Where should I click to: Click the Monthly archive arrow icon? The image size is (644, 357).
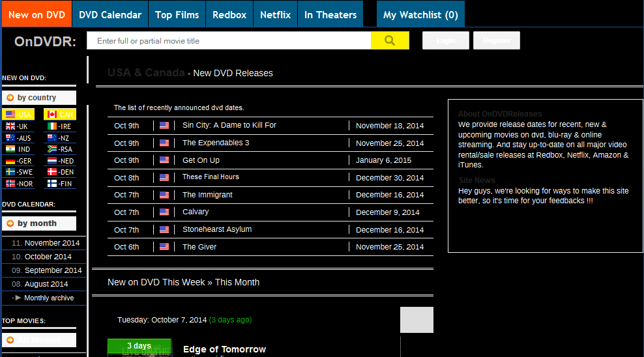pyautogui.click(x=18, y=298)
